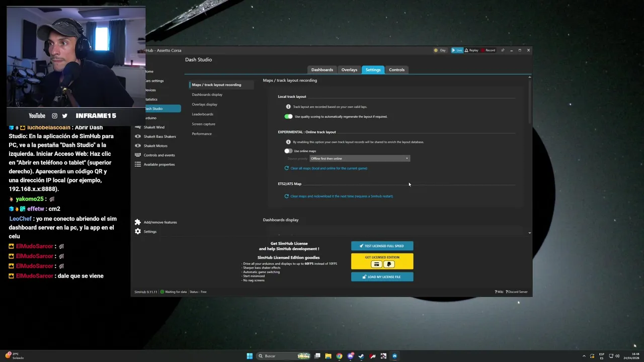Switch to the Controls tab
The image size is (644, 362).
(396, 70)
